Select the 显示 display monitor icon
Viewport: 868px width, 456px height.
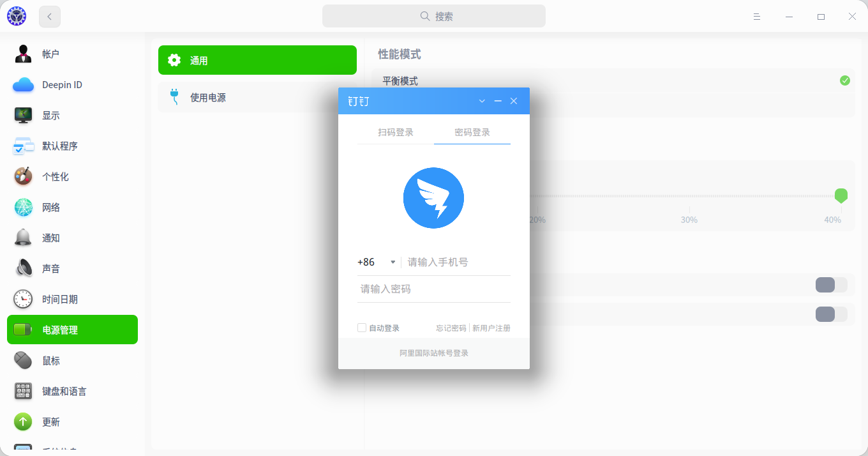(24, 116)
